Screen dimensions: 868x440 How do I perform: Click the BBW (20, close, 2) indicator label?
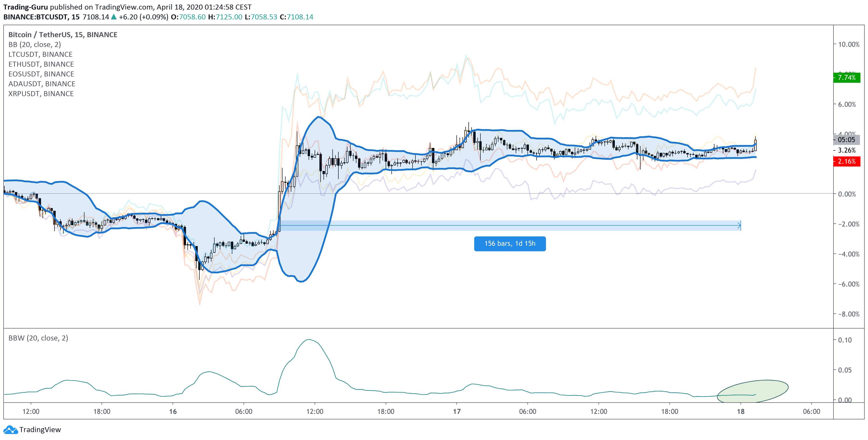point(38,338)
